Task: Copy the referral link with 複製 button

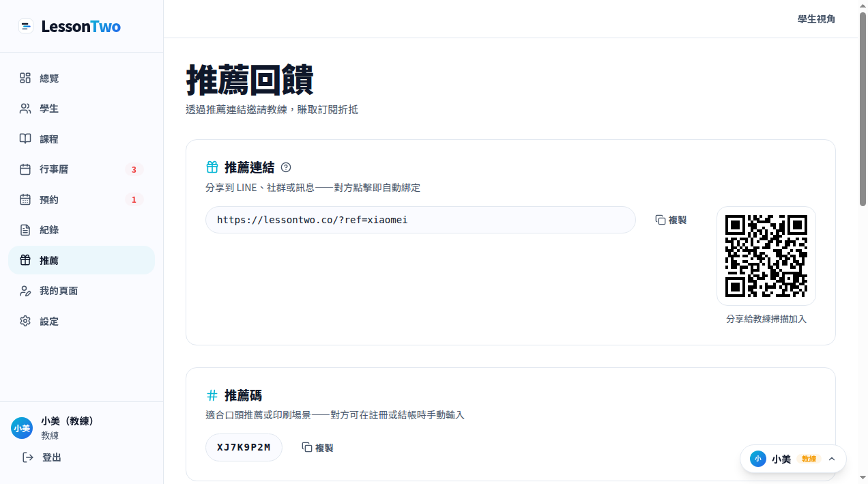Action: (671, 220)
